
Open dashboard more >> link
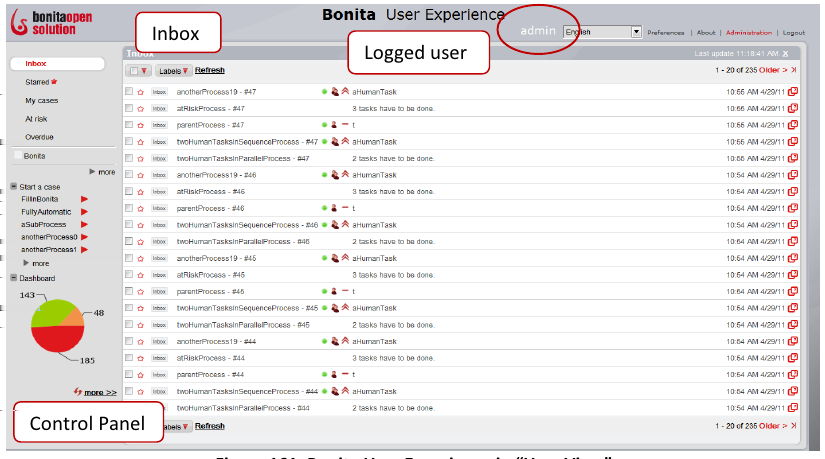pyautogui.click(x=100, y=392)
